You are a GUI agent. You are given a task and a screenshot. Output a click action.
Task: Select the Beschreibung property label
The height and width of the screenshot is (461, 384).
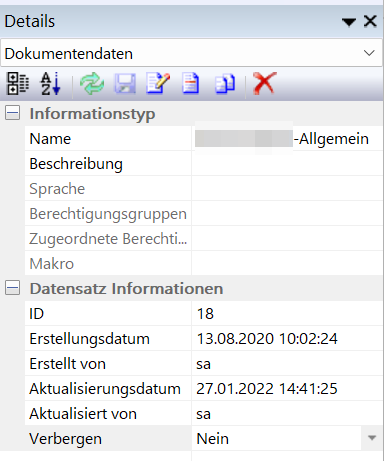[x=76, y=164]
